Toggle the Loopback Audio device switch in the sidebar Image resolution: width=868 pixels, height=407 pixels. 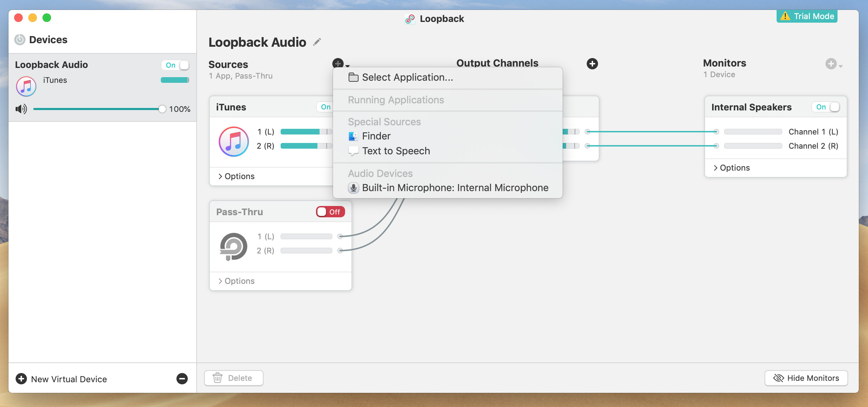tap(175, 65)
